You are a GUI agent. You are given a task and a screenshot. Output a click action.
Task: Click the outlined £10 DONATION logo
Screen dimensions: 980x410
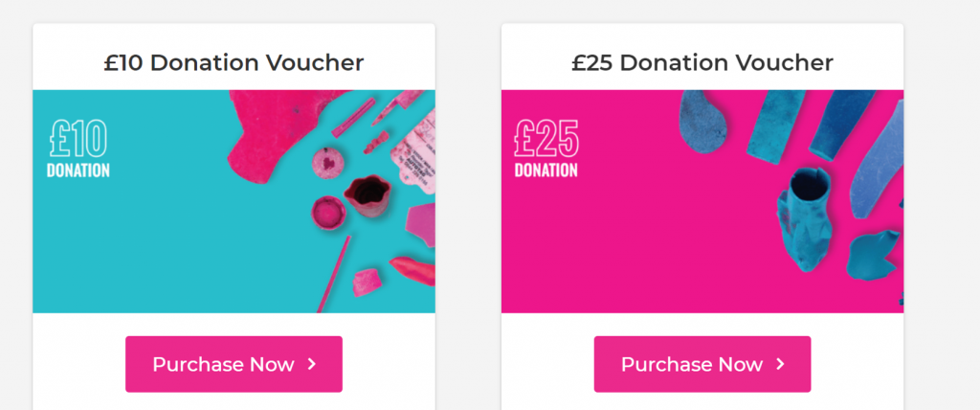tap(78, 148)
